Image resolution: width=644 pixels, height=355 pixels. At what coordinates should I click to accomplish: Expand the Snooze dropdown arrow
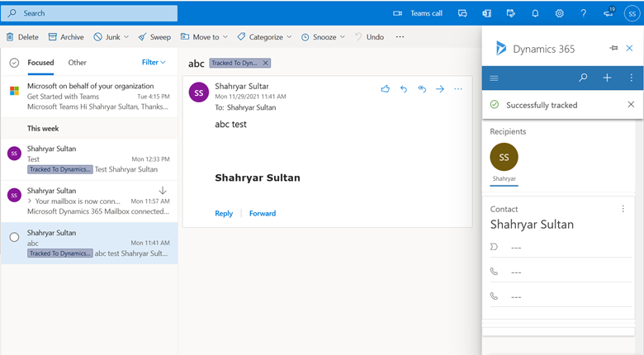(x=342, y=37)
